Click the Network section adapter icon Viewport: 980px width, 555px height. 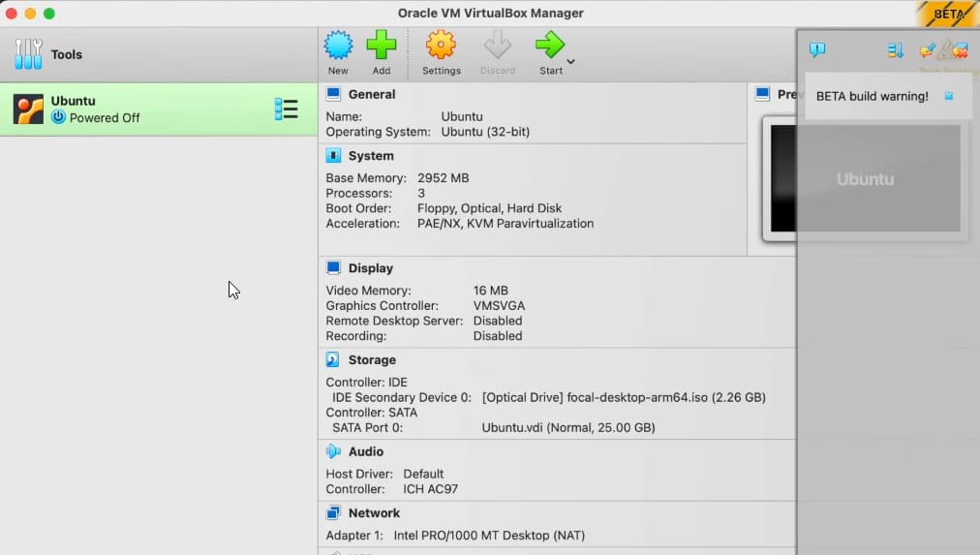point(333,512)
